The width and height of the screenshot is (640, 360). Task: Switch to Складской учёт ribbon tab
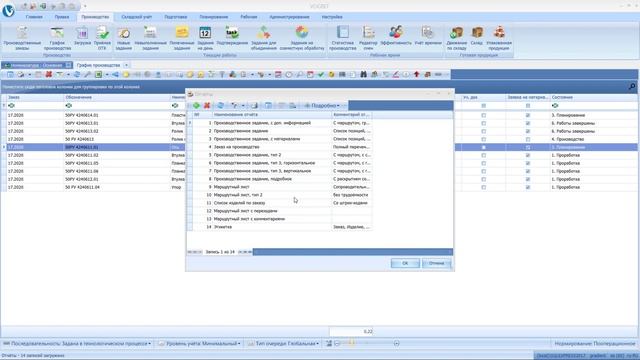[x=137, y=17]
